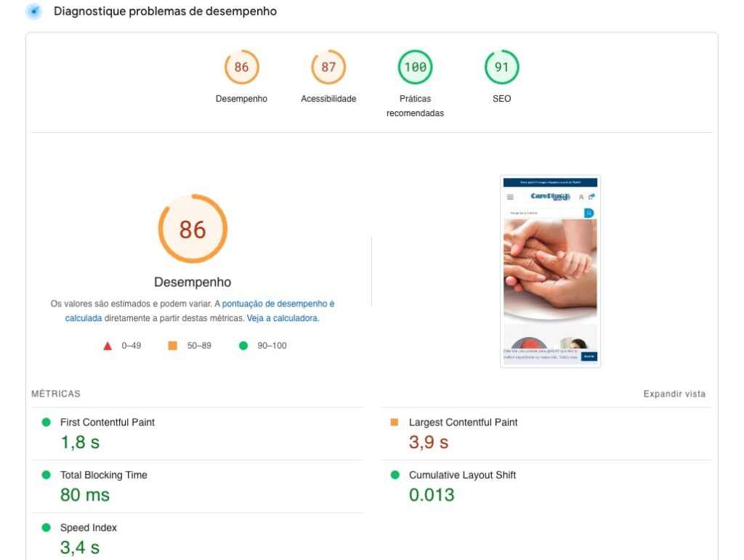Expand the Total Blocking Time metric

(x=103, y=475)
